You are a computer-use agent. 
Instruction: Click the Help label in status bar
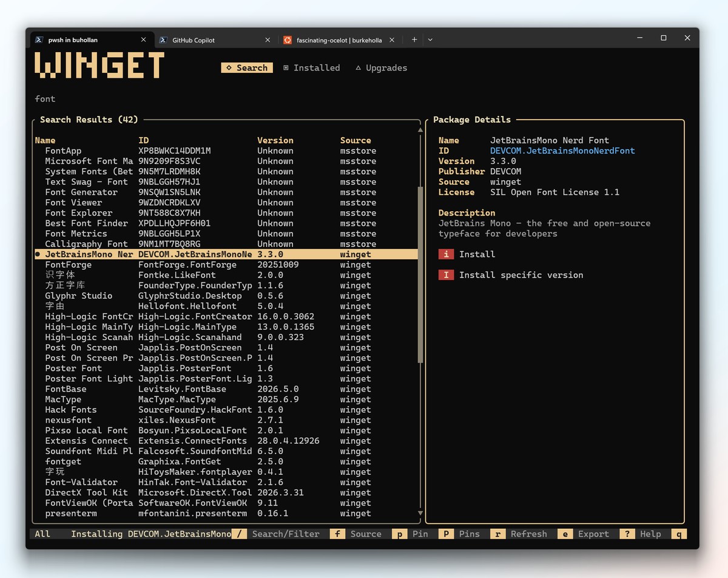(x=650, y=534)
